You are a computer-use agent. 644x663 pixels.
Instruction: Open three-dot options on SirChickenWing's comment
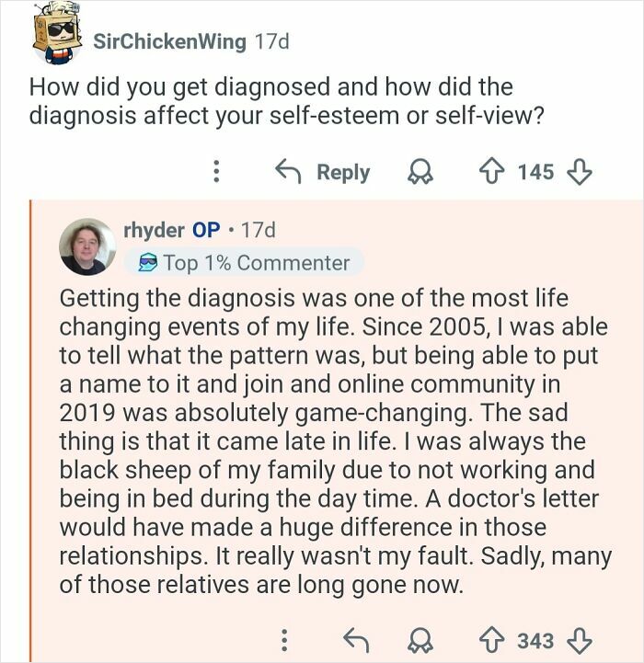point(216,172)
